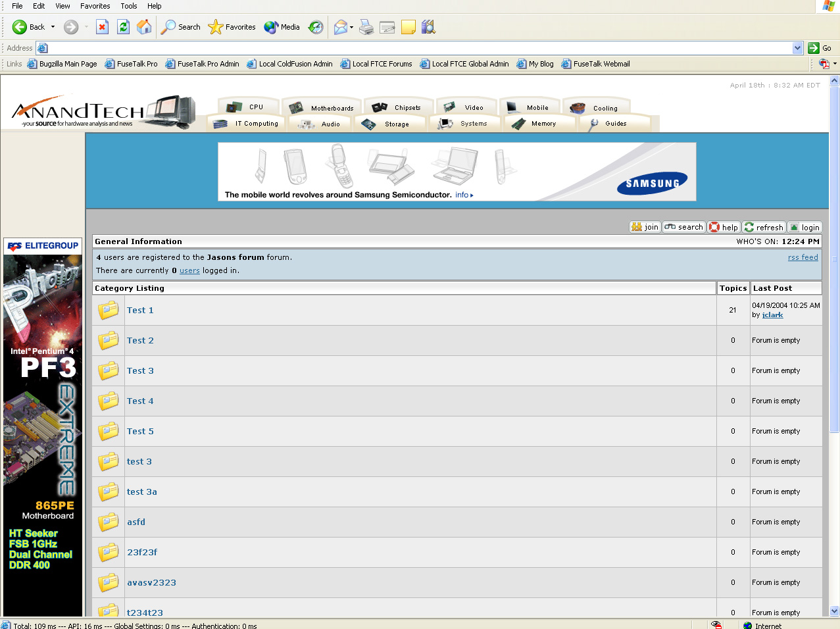
Task: Open the Mobile section tab
Action: point(528,107)
